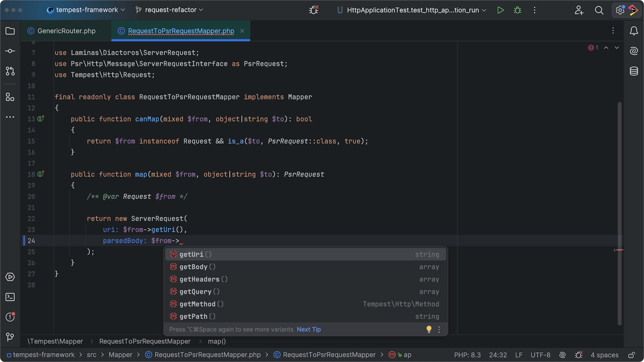Click tempest-framework in navigation bar
The width and height of the screenshot is (644, 362).
pos(41,355)
